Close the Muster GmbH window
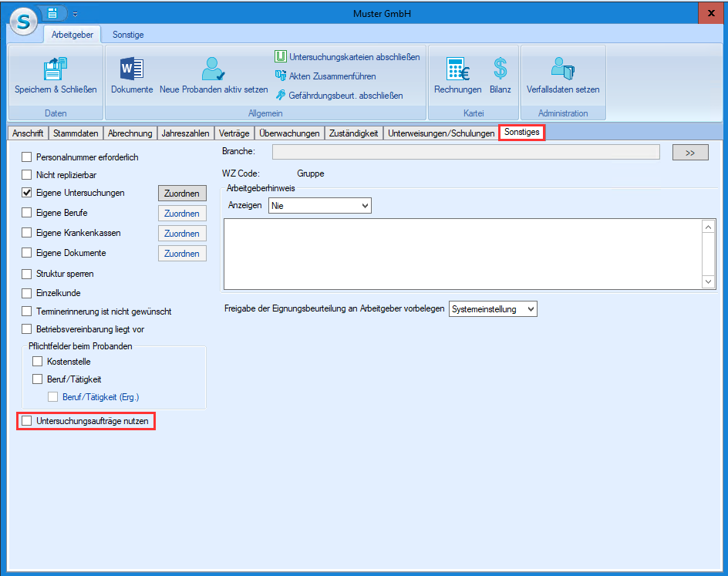728x576 pixels. pos(711,13)
